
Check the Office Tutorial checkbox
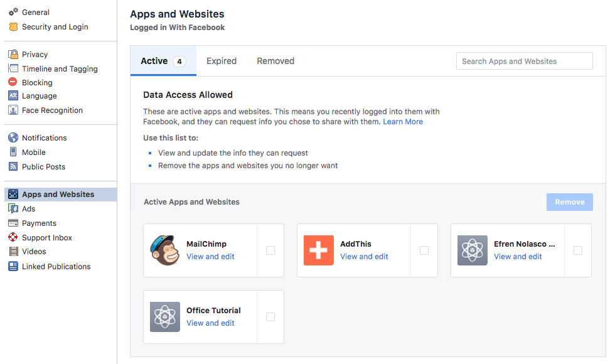pos(270,317)
